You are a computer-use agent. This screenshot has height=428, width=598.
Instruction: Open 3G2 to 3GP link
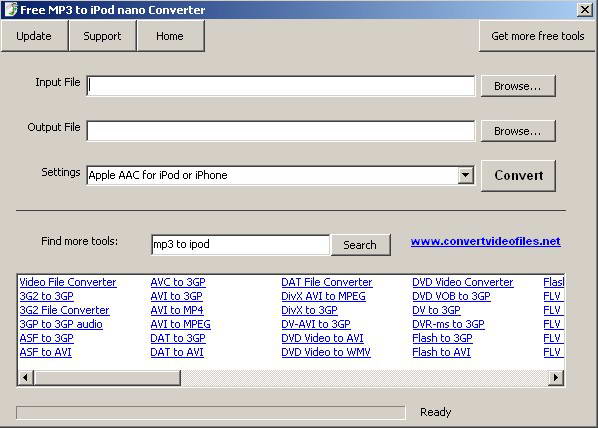coord(47,296)
